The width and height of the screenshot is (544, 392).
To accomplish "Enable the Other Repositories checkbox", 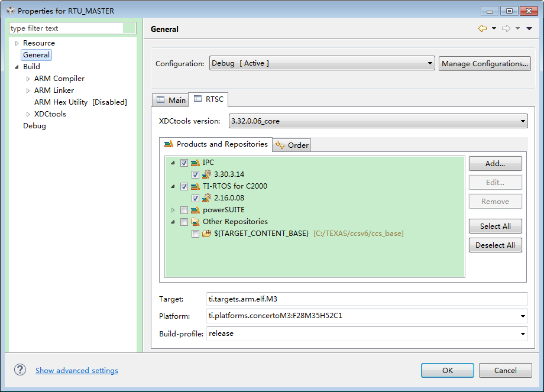I will tap(184, 222).
